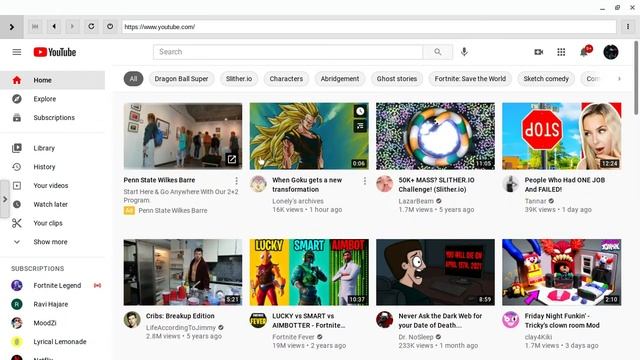Click the browser forward arrow button

[x=72, y=27]
